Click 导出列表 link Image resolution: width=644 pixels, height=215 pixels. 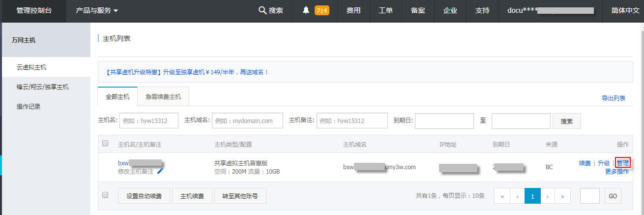[x=613, y=98]
